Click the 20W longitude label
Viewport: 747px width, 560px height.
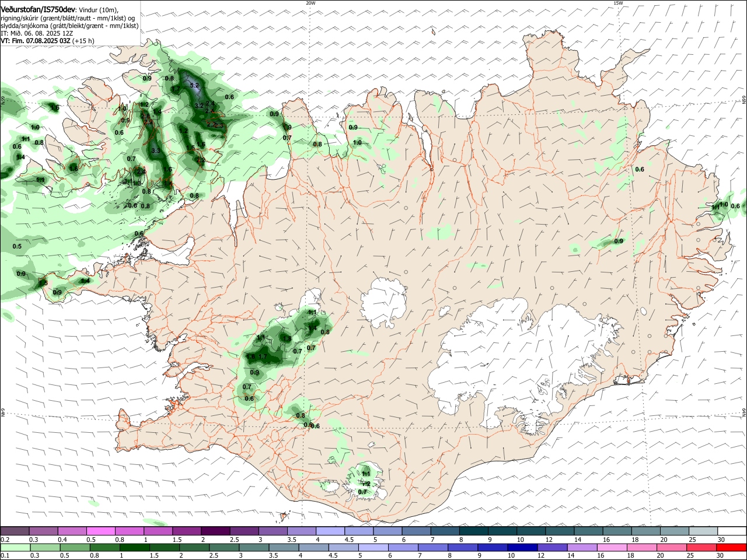[x=310, y=3]
